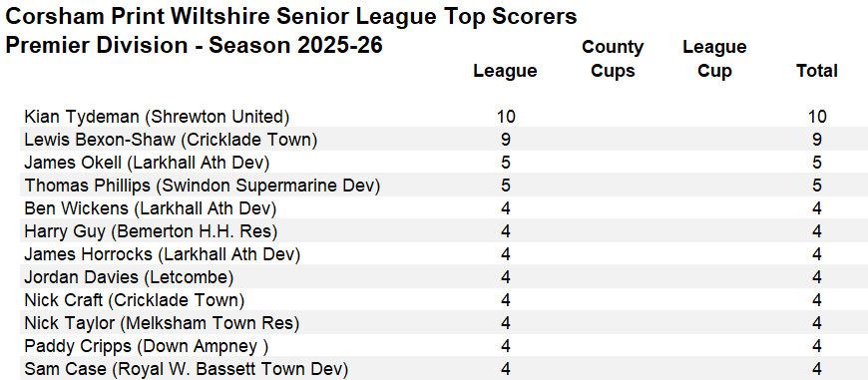This screenshot has height=380, width=868.
Task: Click the County Cups column header
Action: pyautogui.click(x=613, y=59)
